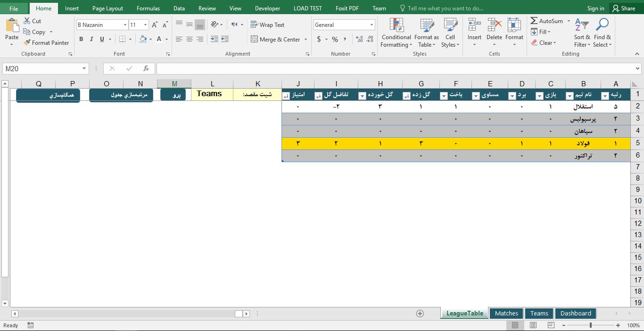Toggle Align Left
644x331 pixels.
coord(179,39)
